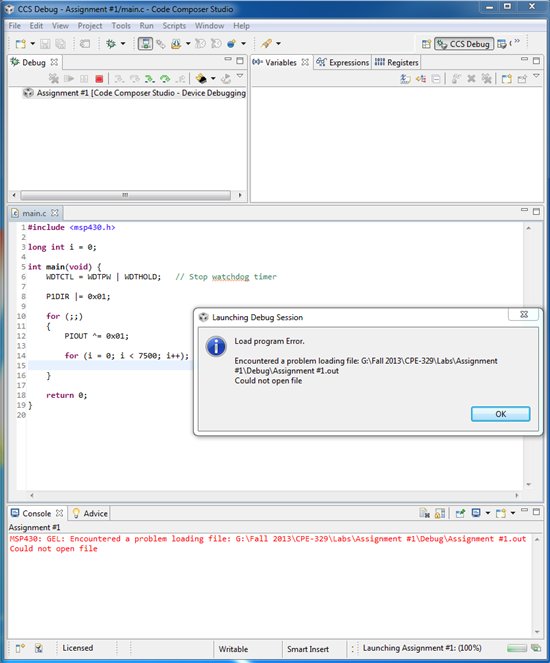Image resolution: width=550 pixels, height=663 pixels.
Task: Click Collapse All icon in Variables view
Action: click(x=436, y=79)
